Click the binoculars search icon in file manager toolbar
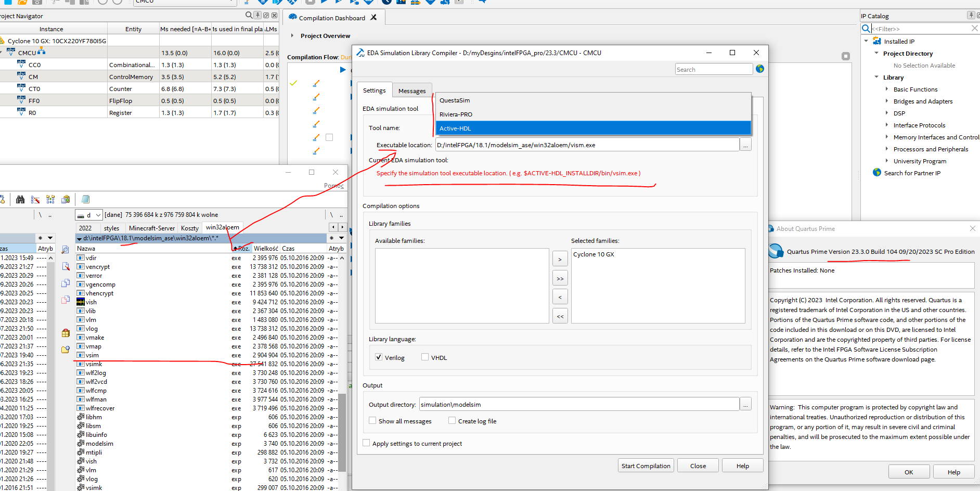The width and height of the screenshot is (980, 491). [x=20, y=199]
